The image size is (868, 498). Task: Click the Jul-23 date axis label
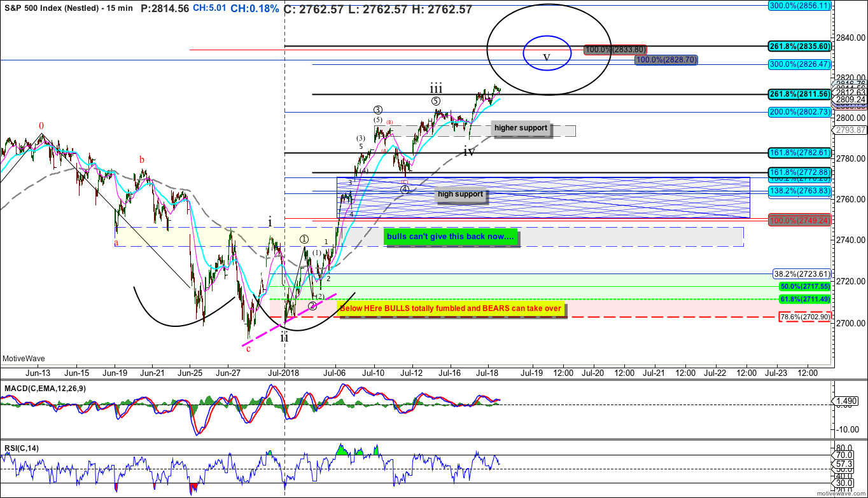776,373
